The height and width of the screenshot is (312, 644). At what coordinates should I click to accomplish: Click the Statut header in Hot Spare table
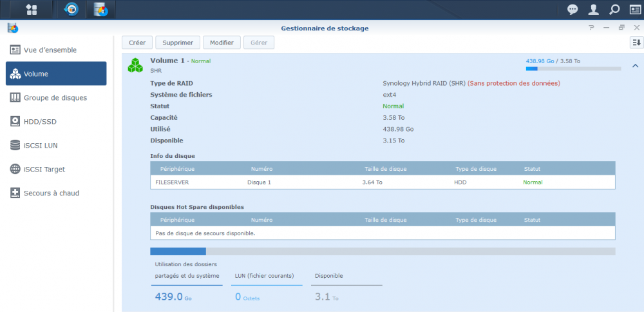click(x=533, y=220)
